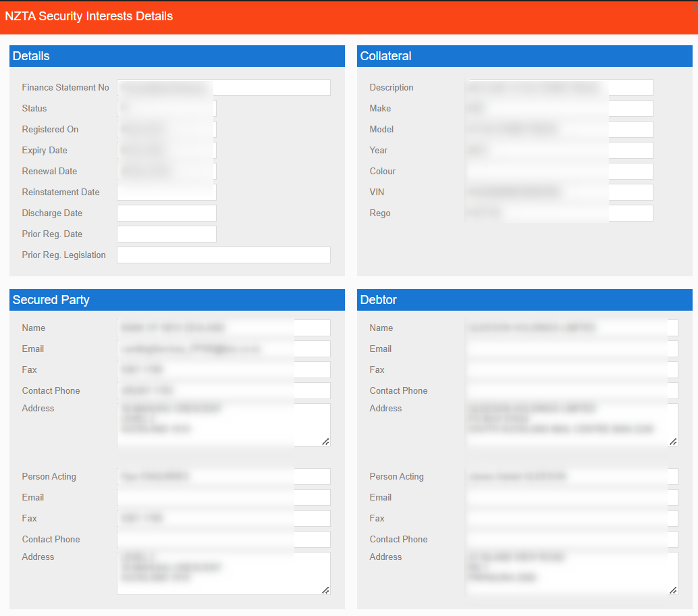This screenshot has height=616, width=698.
Task: Click the Secured Party section header
Action: pos(177,300)
